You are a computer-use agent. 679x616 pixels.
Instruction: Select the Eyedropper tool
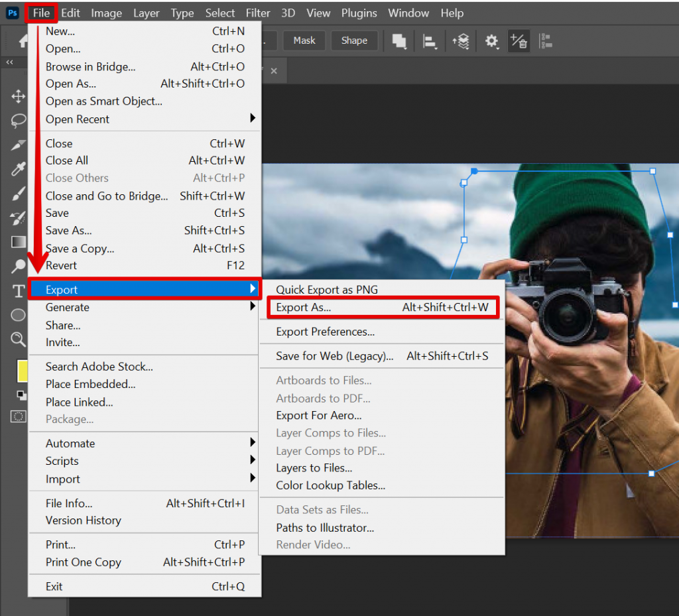tap(18, 168)
